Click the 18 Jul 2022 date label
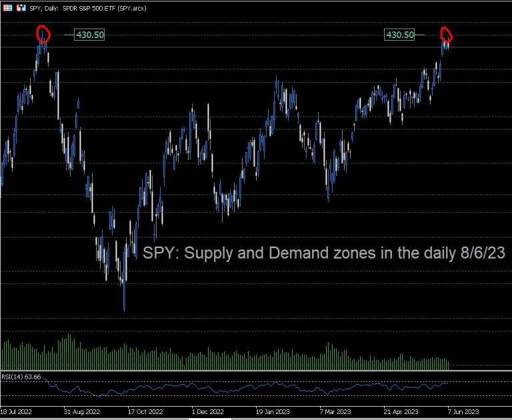This screenshot has height=420, width=512. pos(16,411)
